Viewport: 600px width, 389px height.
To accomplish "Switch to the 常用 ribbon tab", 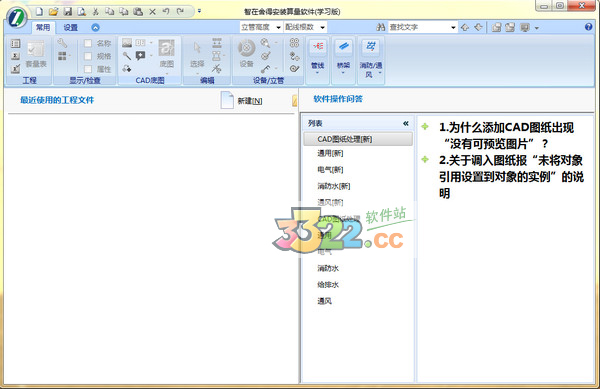I will point(43,27).
